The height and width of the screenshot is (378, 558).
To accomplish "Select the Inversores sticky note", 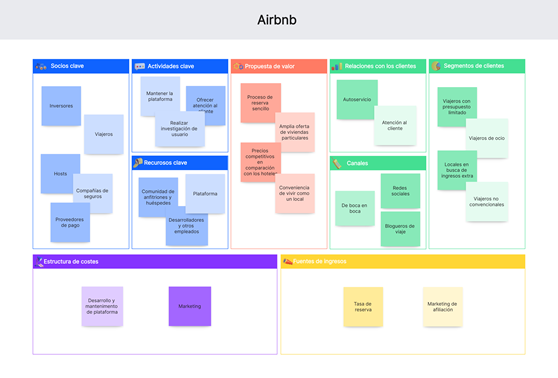I will [61, 106].
